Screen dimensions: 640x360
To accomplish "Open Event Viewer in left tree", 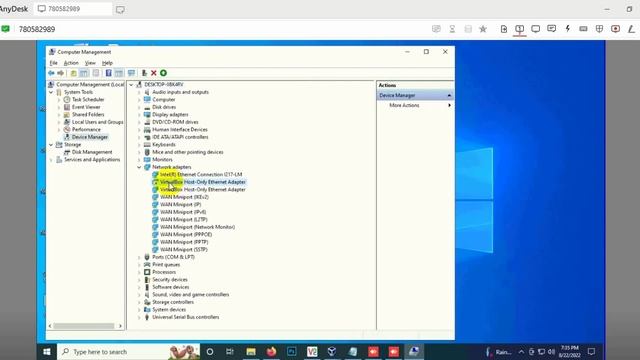I will coord(86,107).
